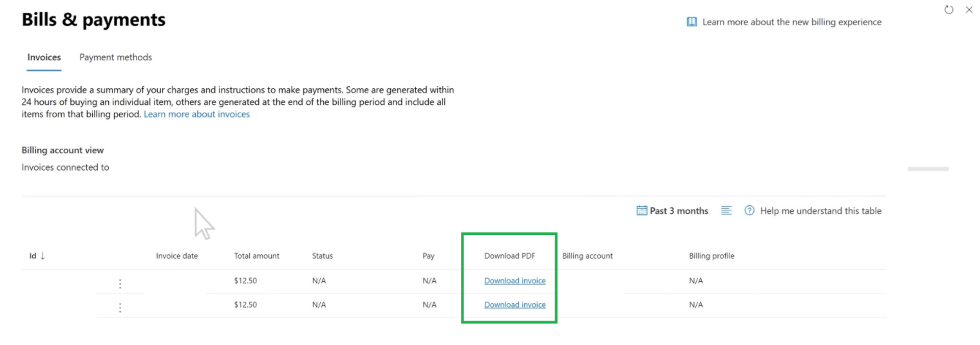Viewport: 980px width, 345px height.
Task: Open more options menu for first invoice row
Action: point(120,284)
